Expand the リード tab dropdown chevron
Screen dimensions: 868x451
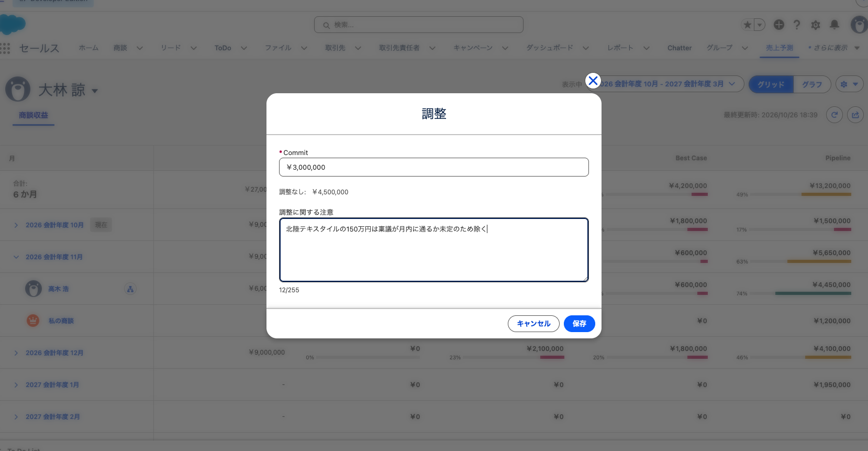(x=194, y=48)
